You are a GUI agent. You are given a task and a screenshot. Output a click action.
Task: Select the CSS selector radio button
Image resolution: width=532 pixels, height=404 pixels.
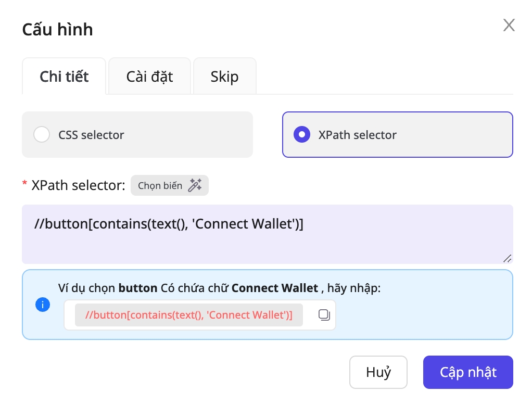[42, 135]
